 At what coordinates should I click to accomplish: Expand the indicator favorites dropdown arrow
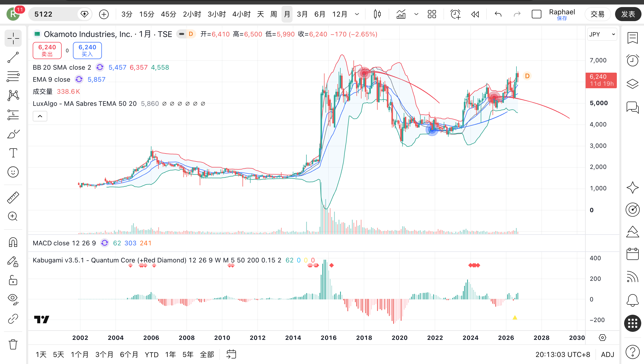pos(416,14)
